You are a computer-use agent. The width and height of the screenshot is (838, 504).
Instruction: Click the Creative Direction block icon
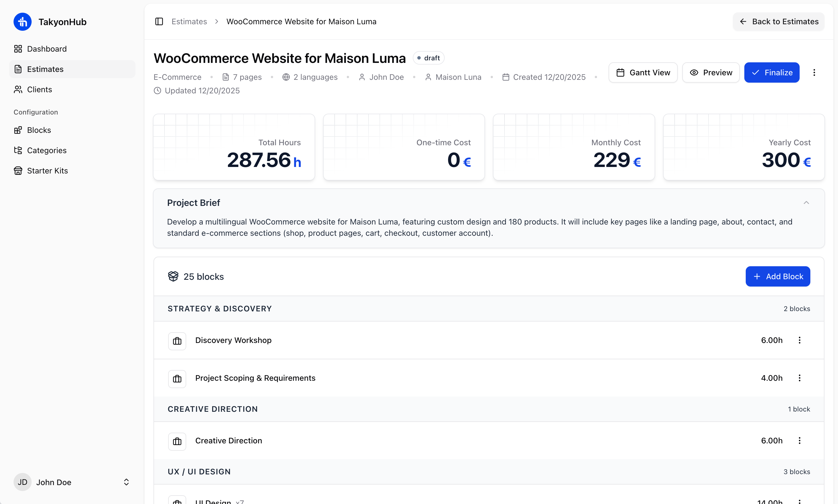pos(177,441)
